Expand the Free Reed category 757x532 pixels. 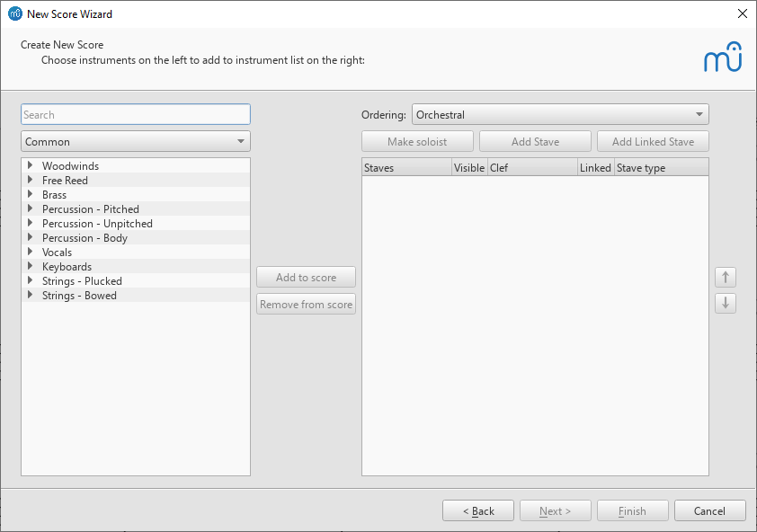(30, 180)
